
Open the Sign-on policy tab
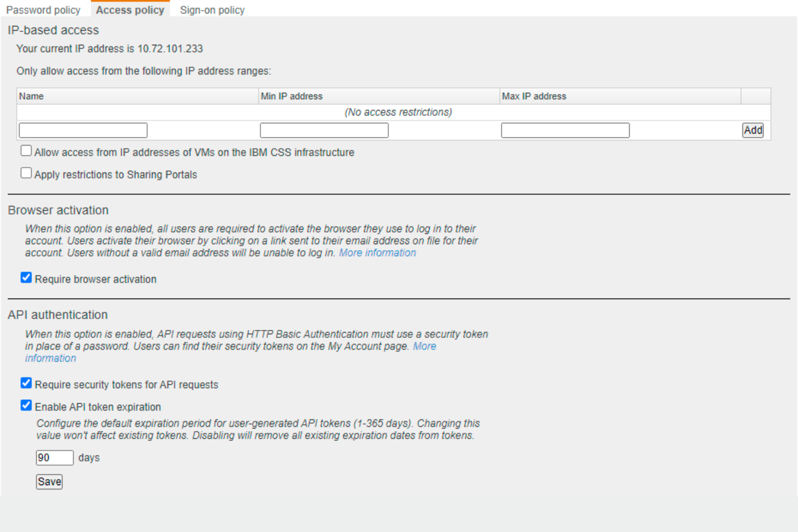[x=212, y=10]
